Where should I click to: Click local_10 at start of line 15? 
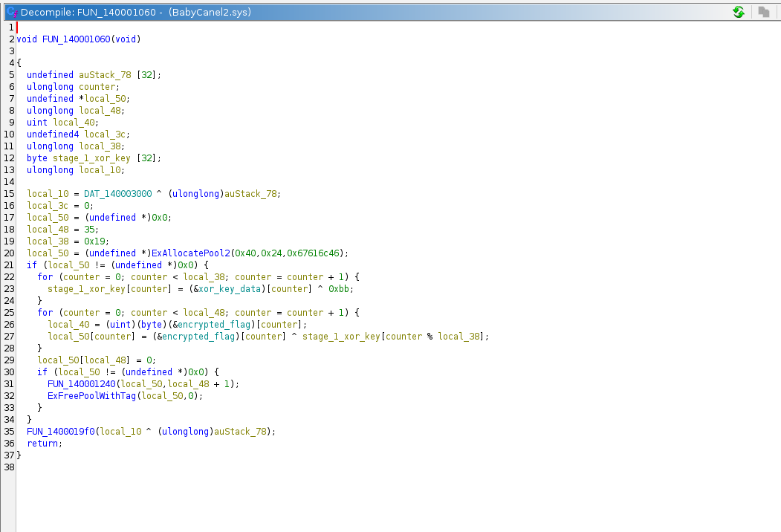pyautogui.click(x=48, y=194)
